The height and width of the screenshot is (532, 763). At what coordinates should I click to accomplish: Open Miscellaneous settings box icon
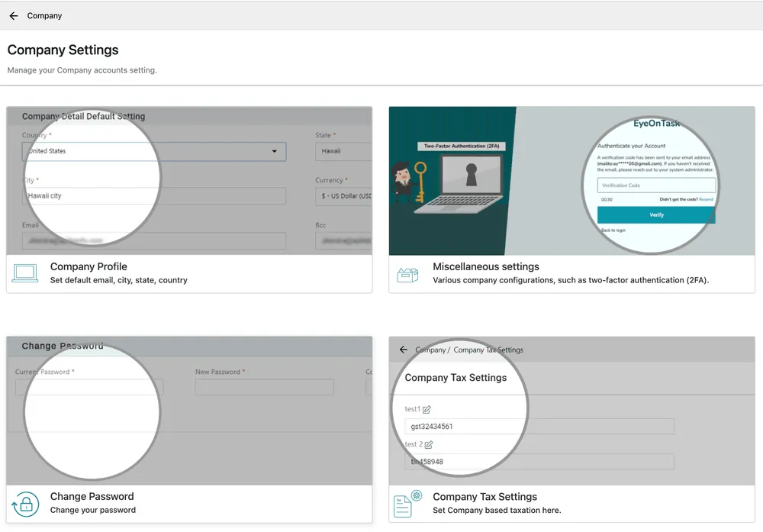(x=407, y=275)
